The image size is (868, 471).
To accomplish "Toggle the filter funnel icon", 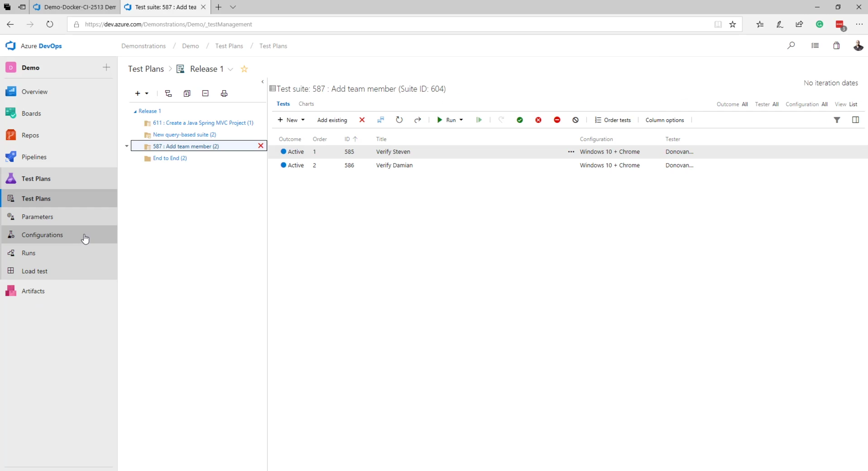I will click(x=837, y=120).
